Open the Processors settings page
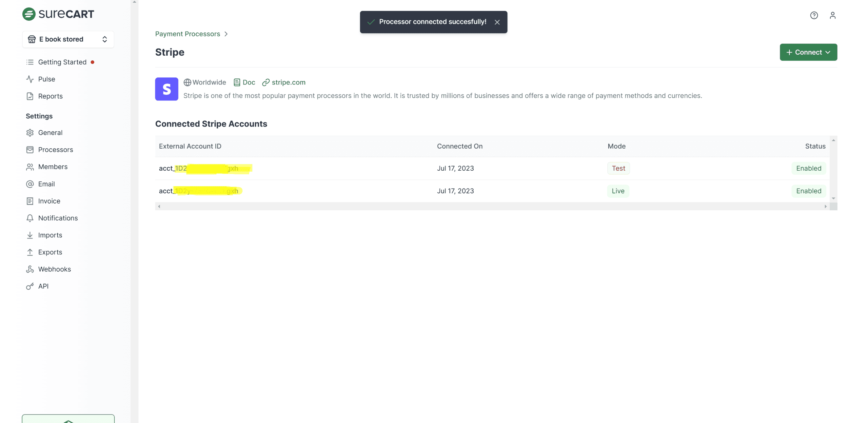This screenshot has height=423, width=868. (x=55, y=150)
